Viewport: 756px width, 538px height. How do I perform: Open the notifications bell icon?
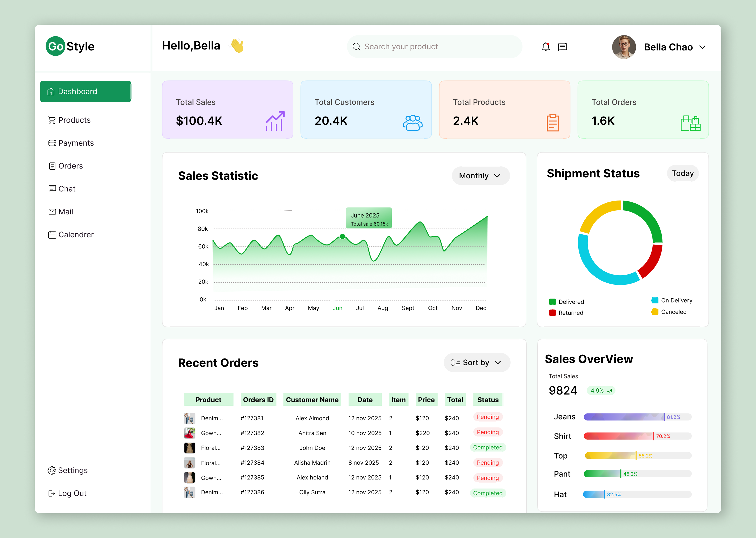click(545, 47)
